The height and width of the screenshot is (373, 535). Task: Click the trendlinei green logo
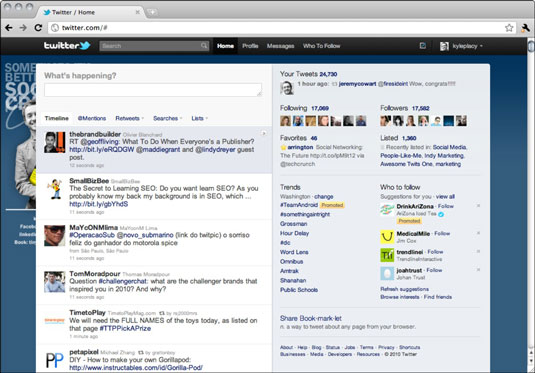(387, 255)
